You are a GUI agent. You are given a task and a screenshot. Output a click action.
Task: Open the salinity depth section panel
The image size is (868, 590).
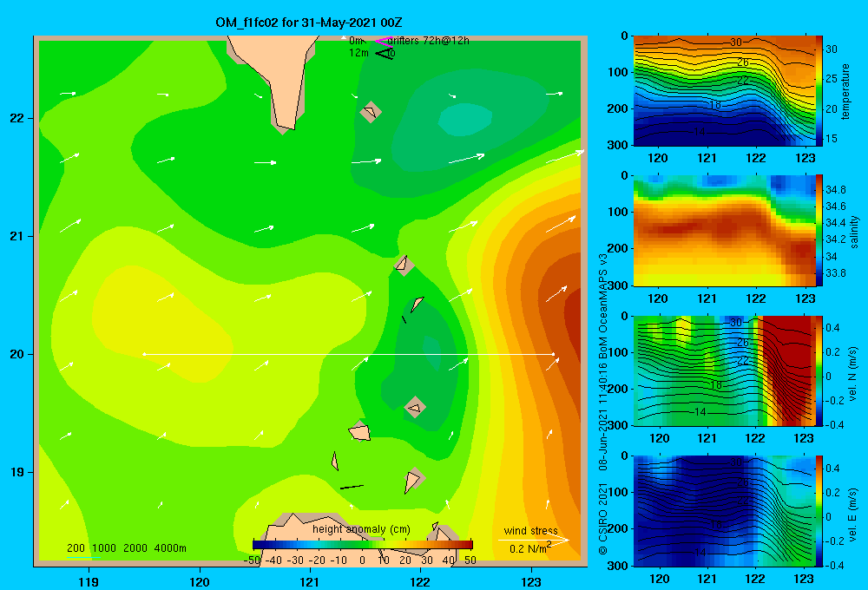(724, 231)
